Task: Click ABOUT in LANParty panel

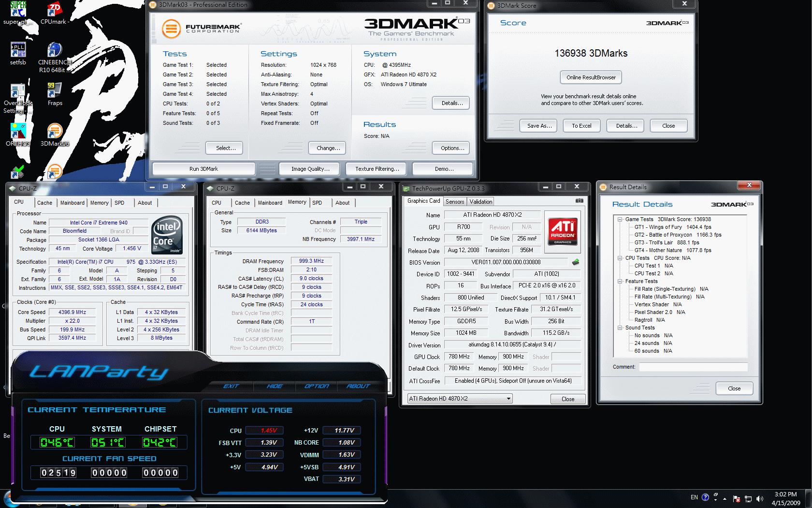Action: tap(358, 386)
